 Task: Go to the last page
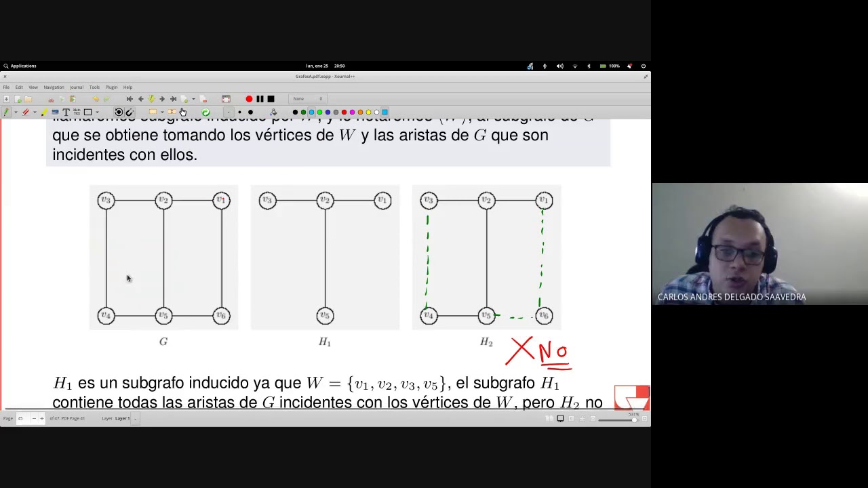click(x=173, y=99)
